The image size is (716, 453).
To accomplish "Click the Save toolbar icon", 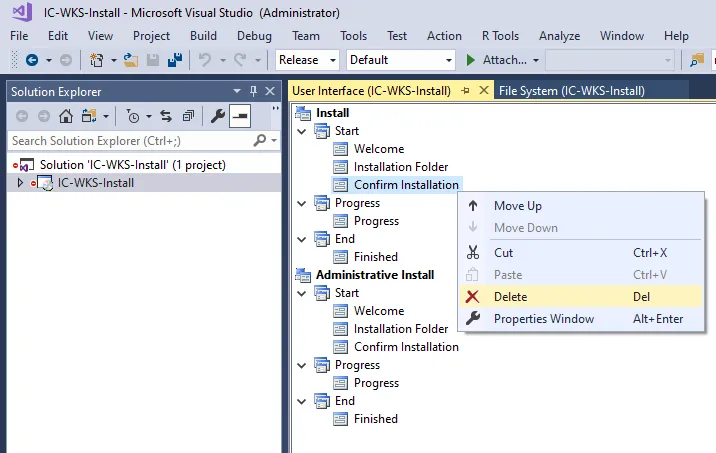I will tap(153, 60).
